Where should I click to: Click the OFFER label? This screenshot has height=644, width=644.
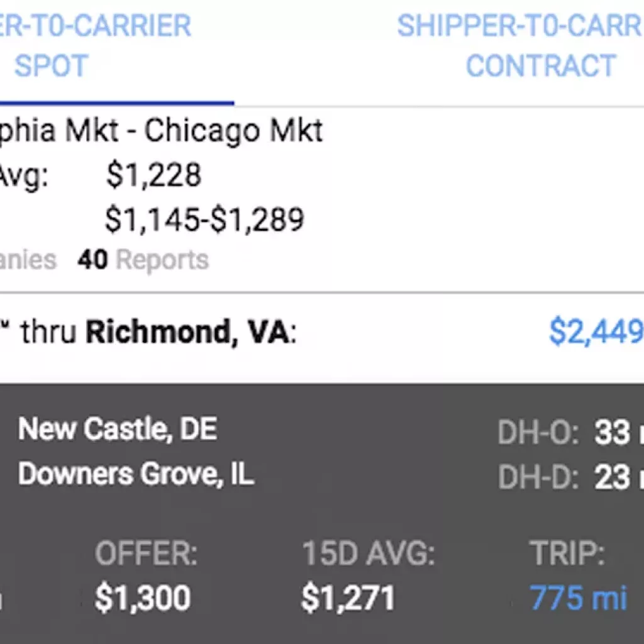(146, 553)
